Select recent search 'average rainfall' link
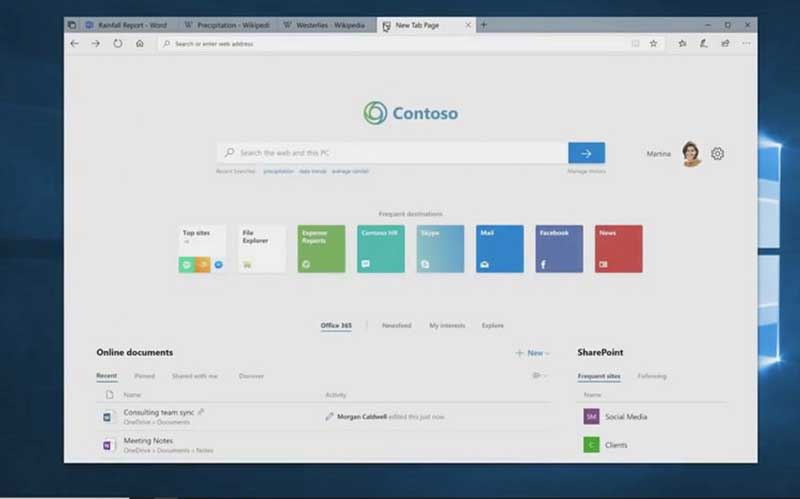 coord(350,171)
